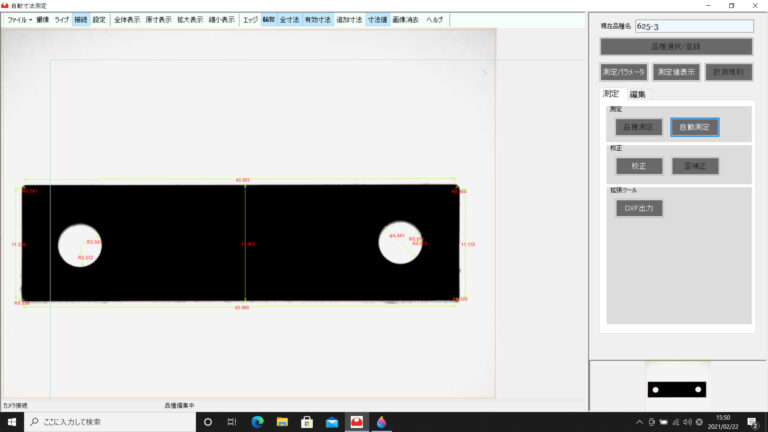Open Windows Start menu

[11, 422]
